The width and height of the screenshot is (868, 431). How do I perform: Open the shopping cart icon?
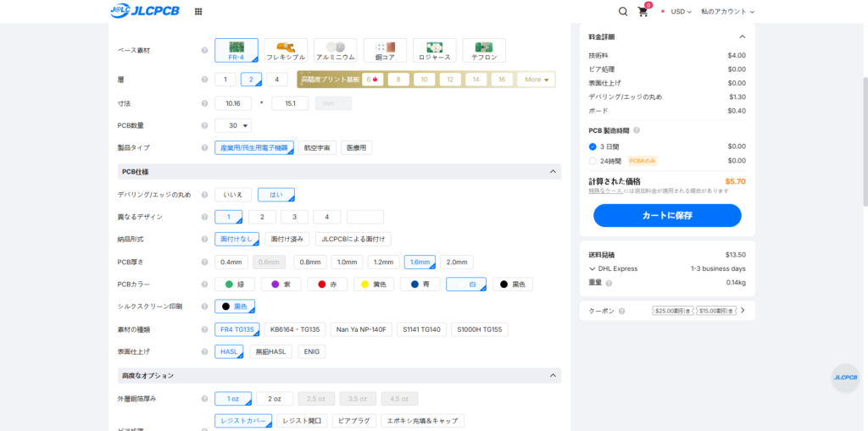point(643,12)
